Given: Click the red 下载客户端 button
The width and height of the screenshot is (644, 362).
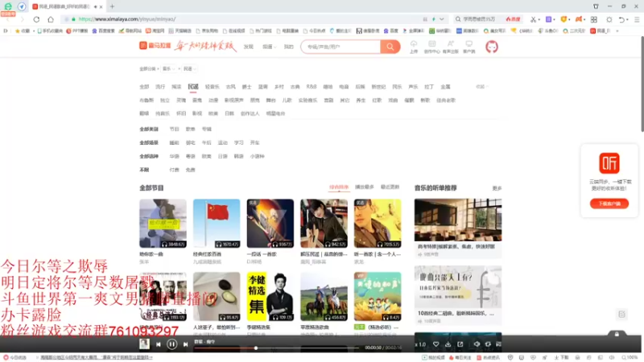Looking at the screenshot, I should coord(609,204).
